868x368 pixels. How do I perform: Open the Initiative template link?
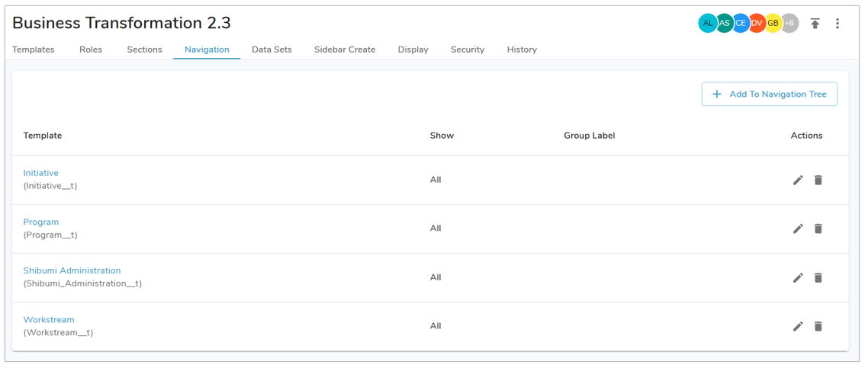[41, 173]
